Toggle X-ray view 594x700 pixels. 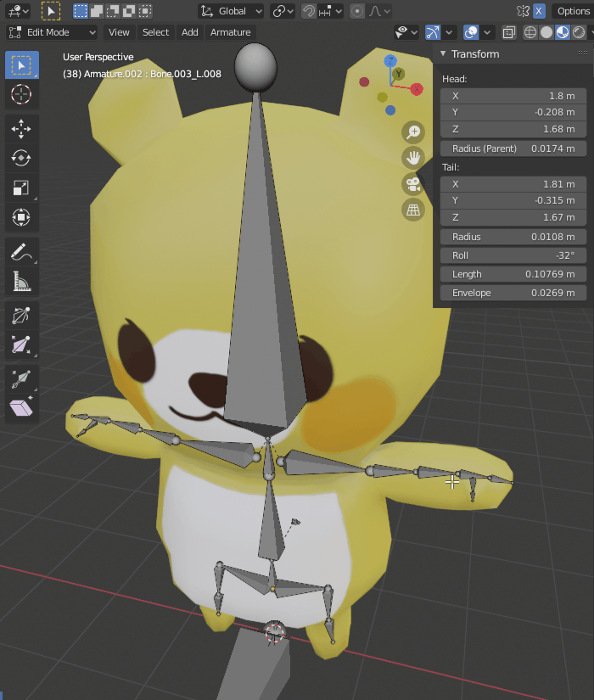(509, 32)
